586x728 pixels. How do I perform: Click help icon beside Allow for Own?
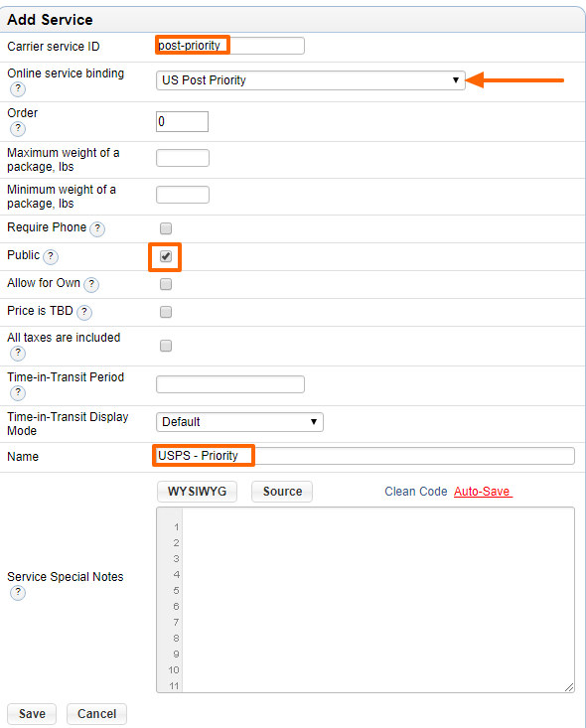pyautogui.click(x=91, y=284)
